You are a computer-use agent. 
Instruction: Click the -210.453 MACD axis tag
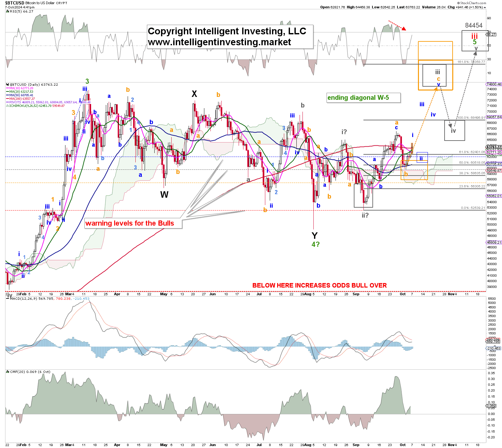(x=494, y=348)
